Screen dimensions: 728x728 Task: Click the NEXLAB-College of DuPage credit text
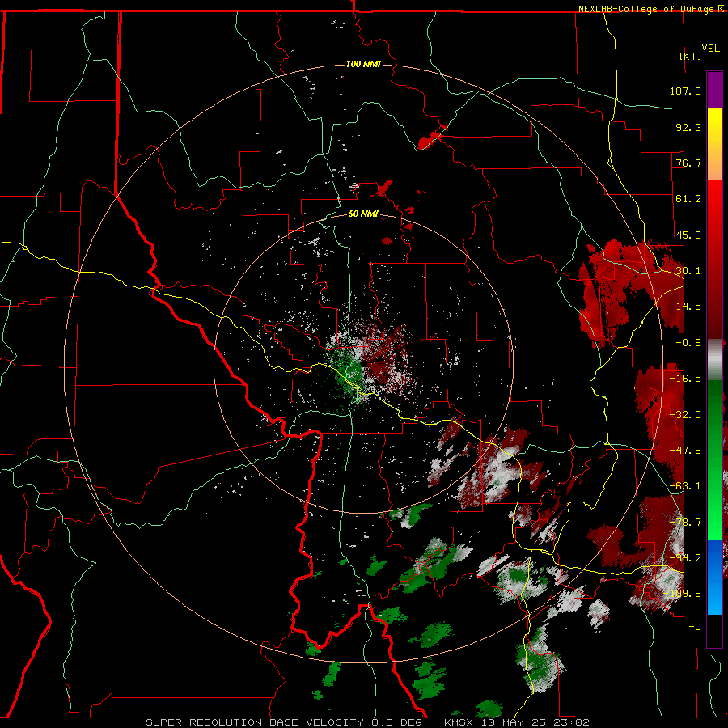pyautogui.click(x=651, y=9)
